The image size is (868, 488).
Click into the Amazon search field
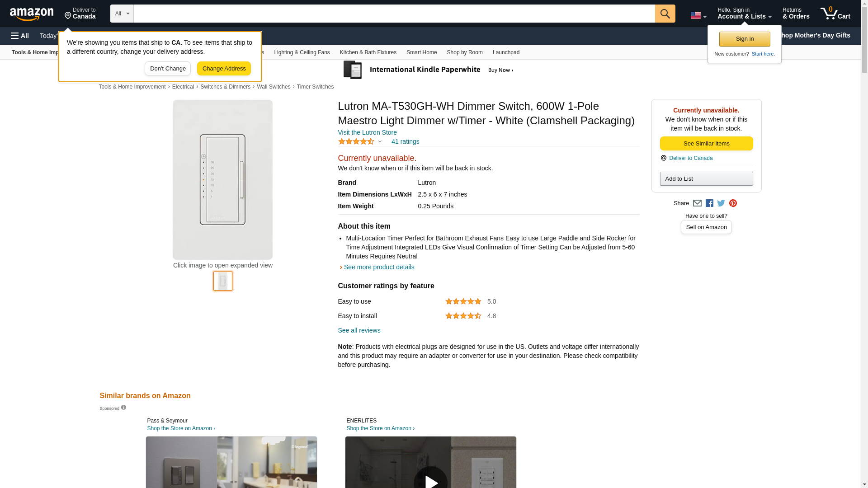[393, 14]
